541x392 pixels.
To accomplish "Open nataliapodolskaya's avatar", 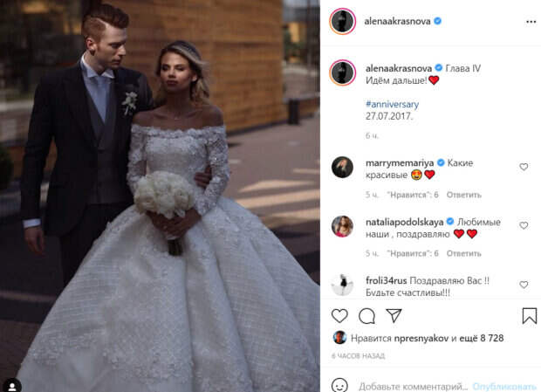I will pos(342,226).
